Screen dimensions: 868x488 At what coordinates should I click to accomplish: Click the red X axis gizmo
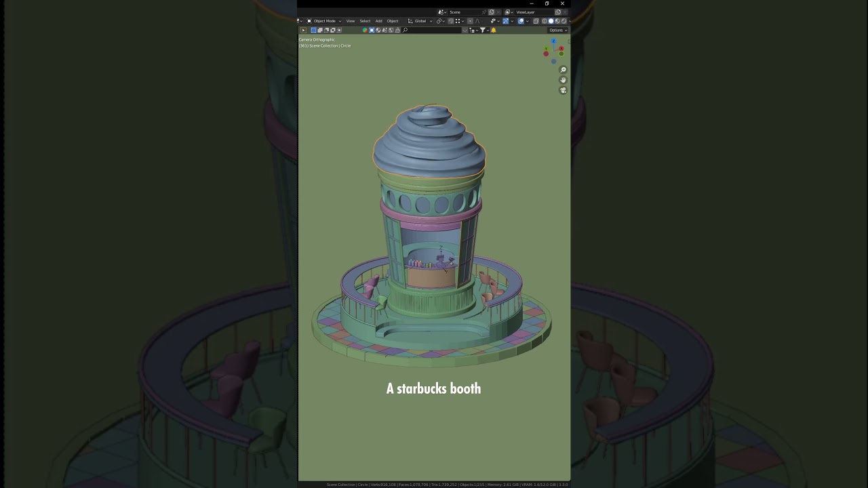(561, 48)
